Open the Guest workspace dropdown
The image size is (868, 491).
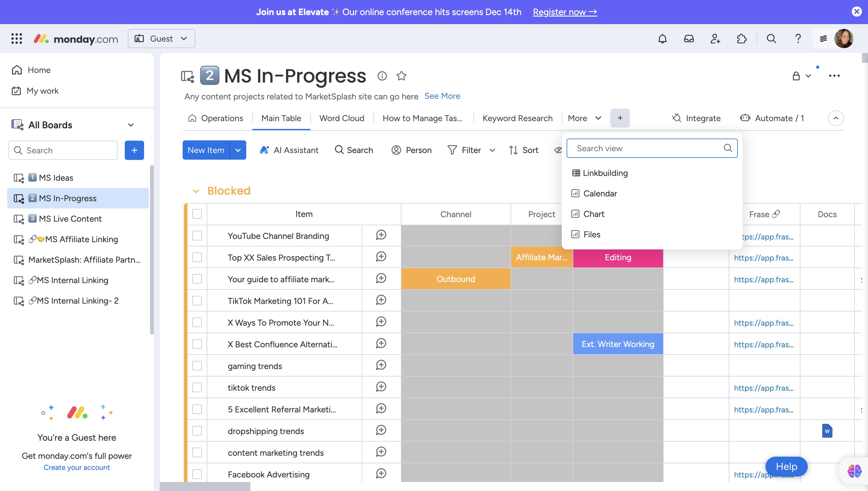[161, 39]
